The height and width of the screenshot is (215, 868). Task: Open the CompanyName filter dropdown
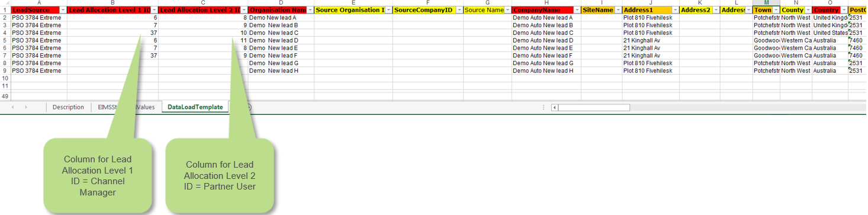(576, 11)
